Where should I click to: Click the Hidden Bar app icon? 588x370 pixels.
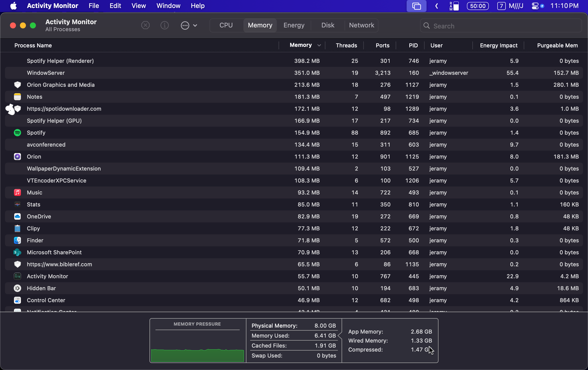(x=17, y=288)
